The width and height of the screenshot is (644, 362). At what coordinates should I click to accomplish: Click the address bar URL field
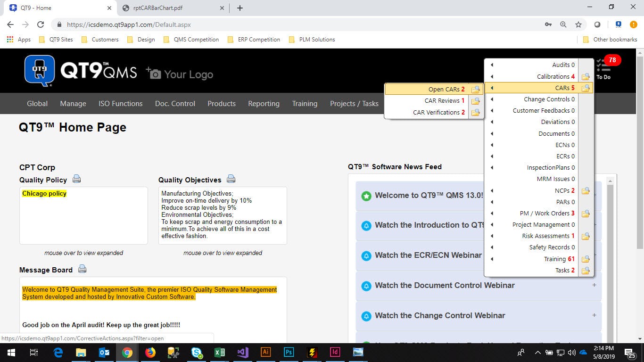click(x=302, y=25)
